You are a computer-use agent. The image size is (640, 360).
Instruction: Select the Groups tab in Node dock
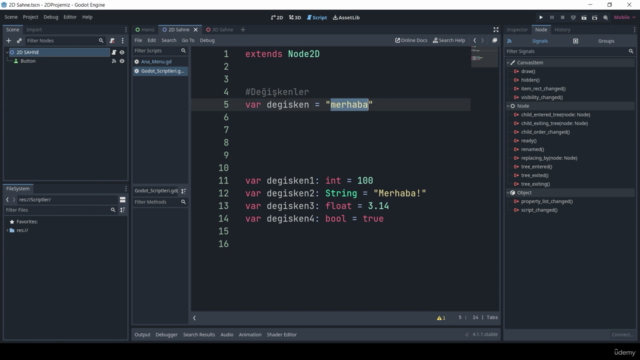pyautogui.click(x=606, y=41)
